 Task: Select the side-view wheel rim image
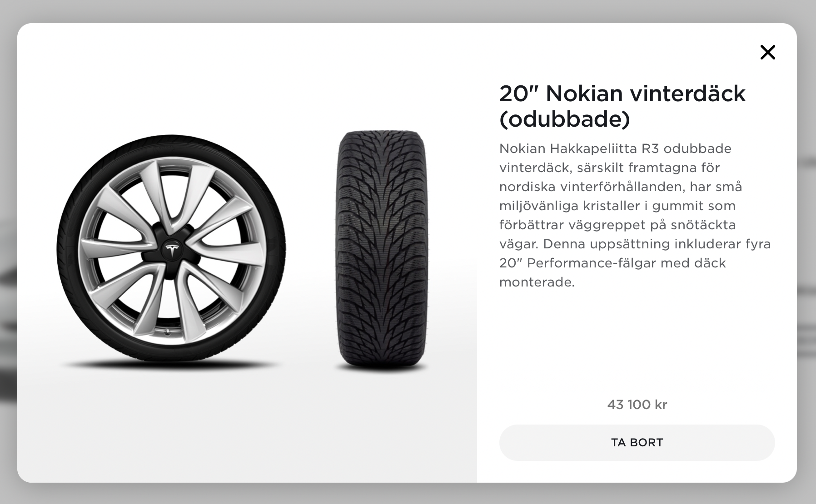tap(171, 250)
